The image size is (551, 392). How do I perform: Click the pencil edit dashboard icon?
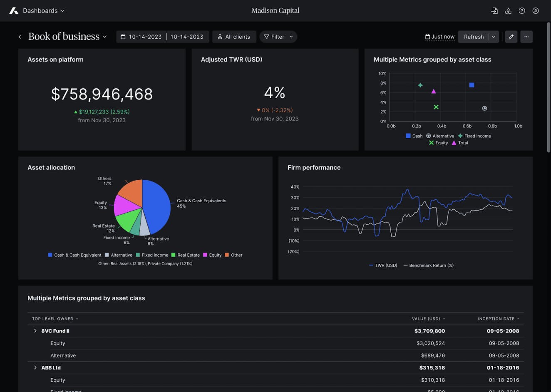coord(511,37)
